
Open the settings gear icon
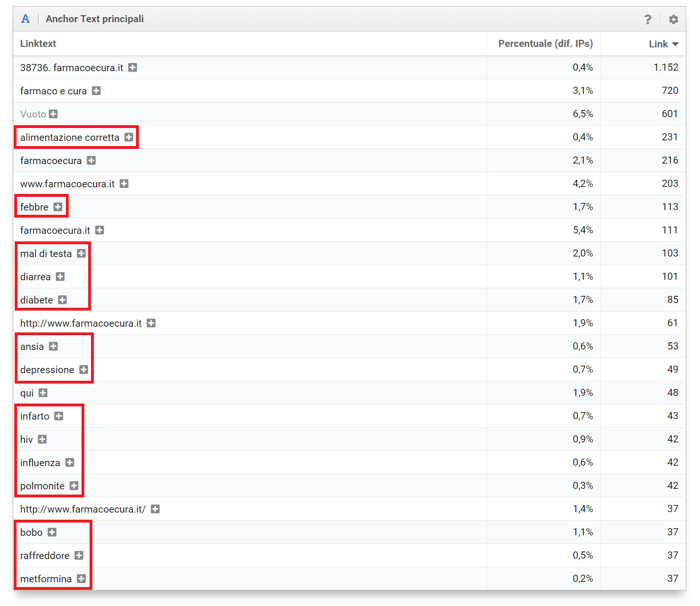click(673, 19)
